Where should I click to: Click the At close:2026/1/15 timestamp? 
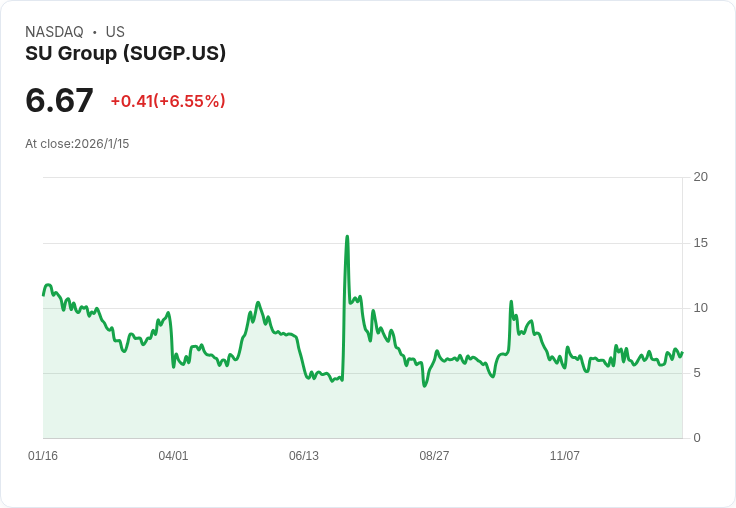77,144
